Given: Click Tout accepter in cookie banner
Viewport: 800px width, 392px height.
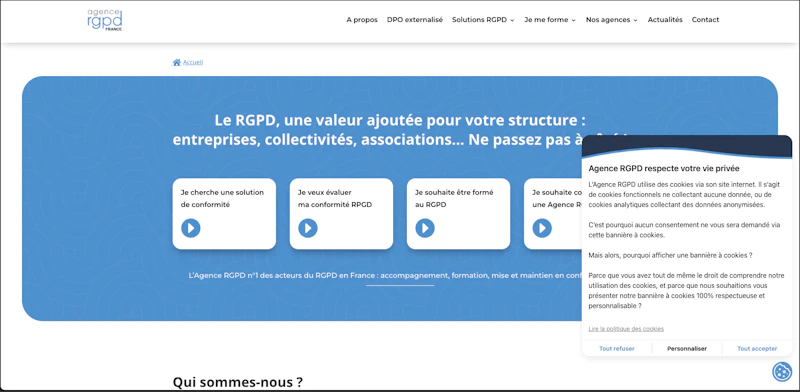Looking at the screenshot, I should click(757, 349).
